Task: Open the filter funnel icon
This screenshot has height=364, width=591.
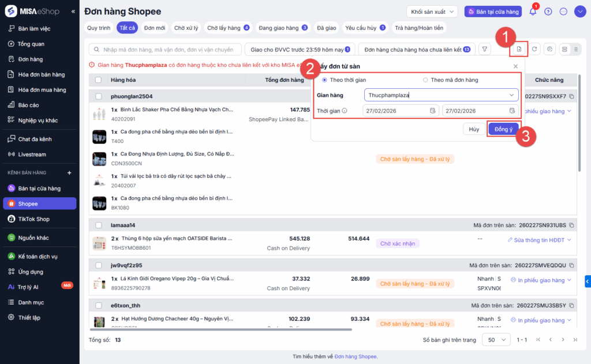Action: click(x=485, y=50)
